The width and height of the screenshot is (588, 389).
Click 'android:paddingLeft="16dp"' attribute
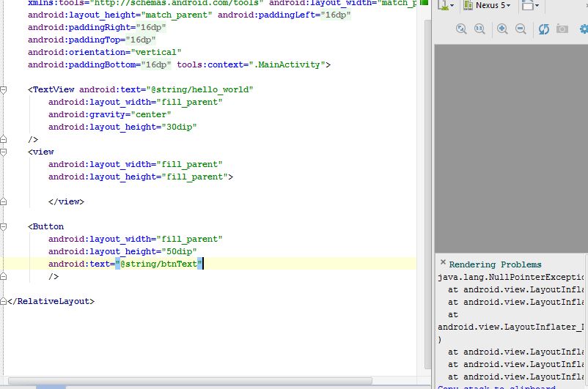coord(284,15)
